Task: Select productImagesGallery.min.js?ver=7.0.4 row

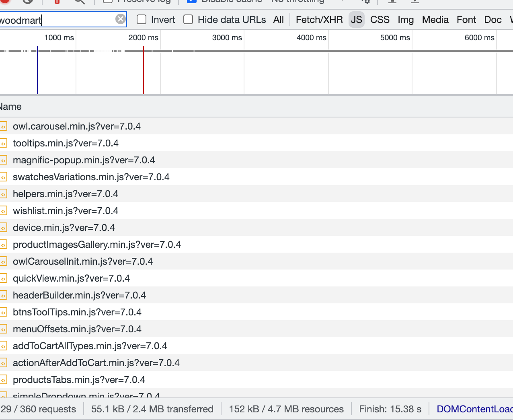Action: coord(256,245)
